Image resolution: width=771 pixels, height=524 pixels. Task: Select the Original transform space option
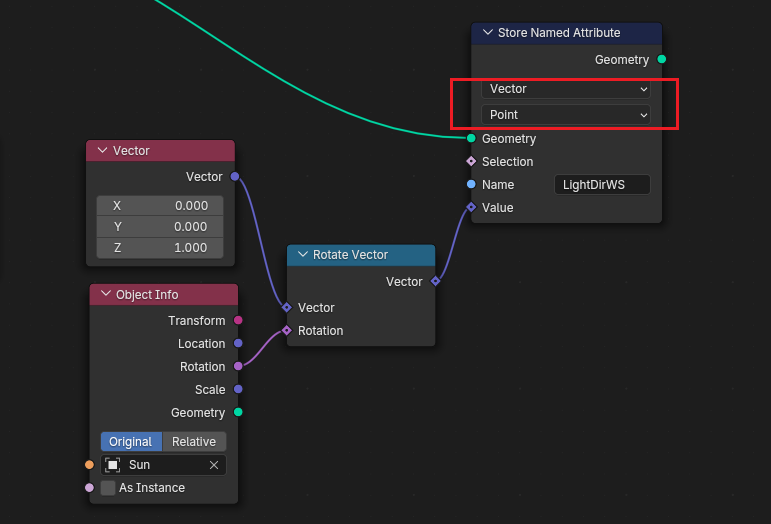[x=131, y=442]
